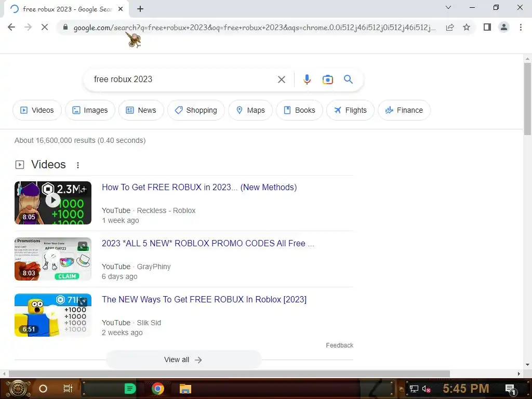Click the scrollbar right arrow
Screen dimensions: 532x399
[519, 374]
